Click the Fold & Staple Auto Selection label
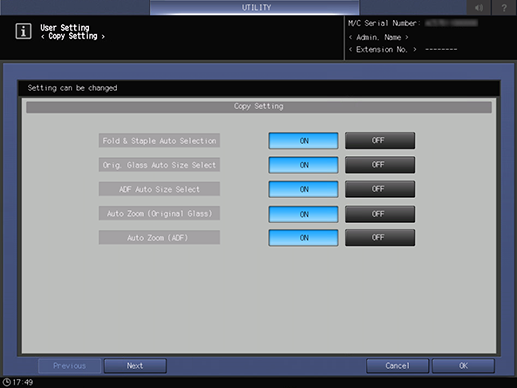This screenshot has height=388, width=517. click(x=159, y=141)
